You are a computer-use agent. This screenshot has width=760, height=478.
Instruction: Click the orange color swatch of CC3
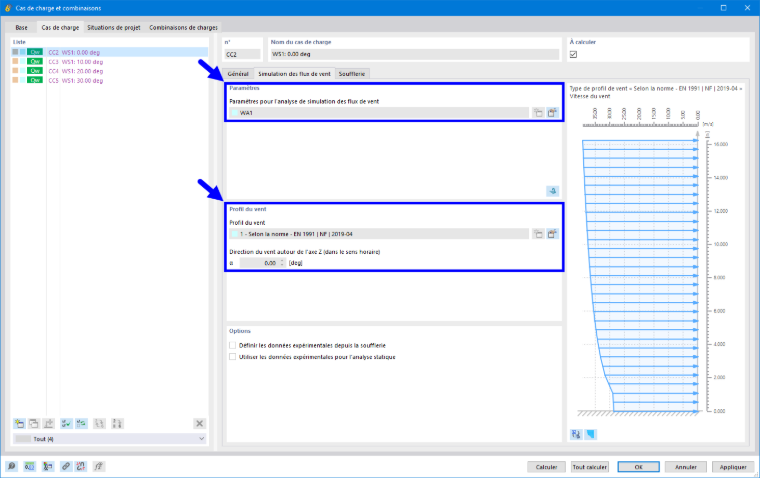[x=16, y=62]
